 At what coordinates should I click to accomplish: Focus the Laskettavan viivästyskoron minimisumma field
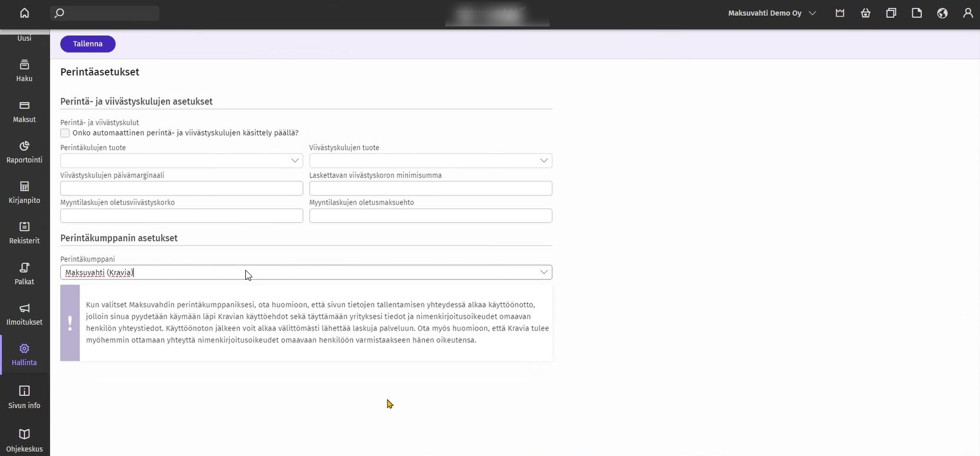[430, 188]
